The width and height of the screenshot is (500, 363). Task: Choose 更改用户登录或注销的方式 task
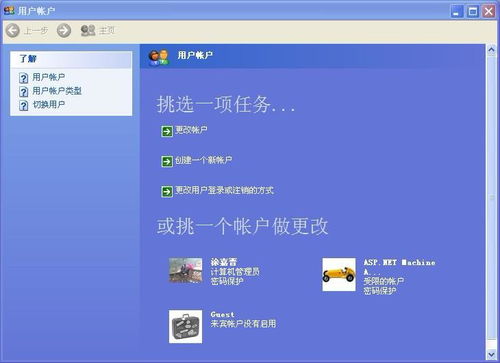[x=224, y=190]
